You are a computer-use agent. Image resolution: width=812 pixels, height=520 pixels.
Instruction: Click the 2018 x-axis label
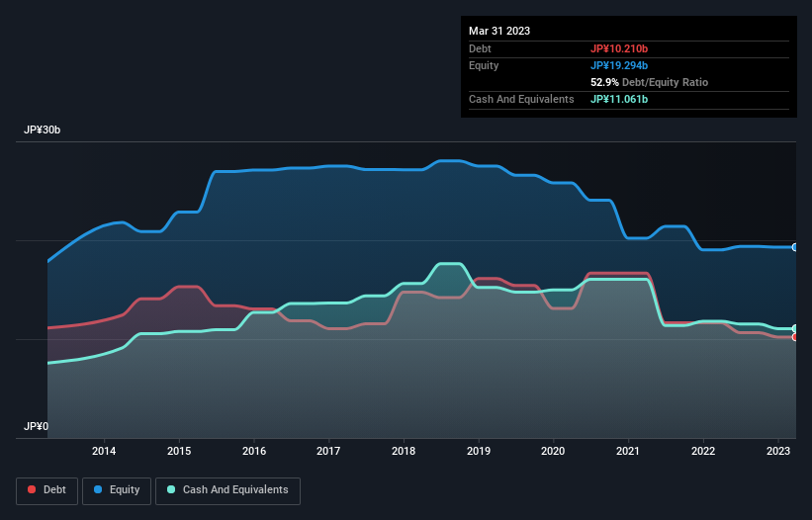pyautogui.click(x=404, y=451)
